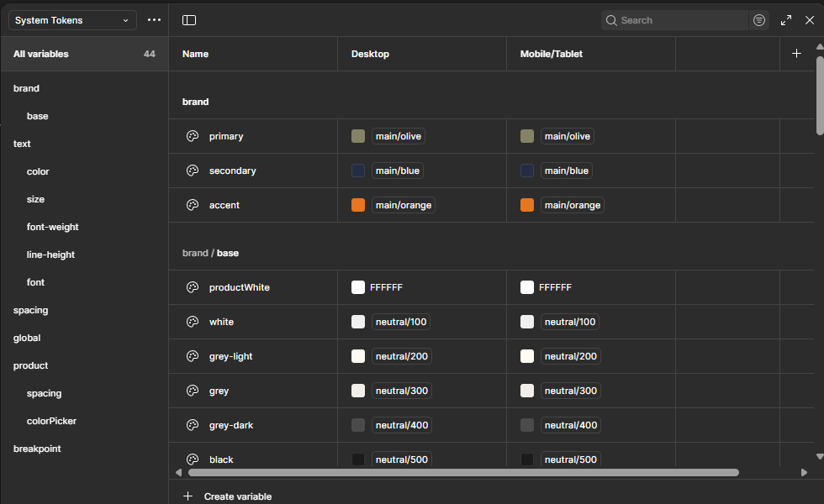Select the text group in sidebar
Image resolution: width=824 pixels, height=504 pixels.
pos(23,144)
